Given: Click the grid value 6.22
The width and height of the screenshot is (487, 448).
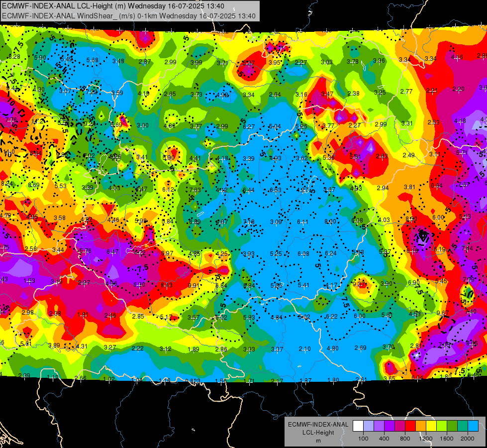Looking at the screenshot, I should pyautogui.click(x=332, y=316).
